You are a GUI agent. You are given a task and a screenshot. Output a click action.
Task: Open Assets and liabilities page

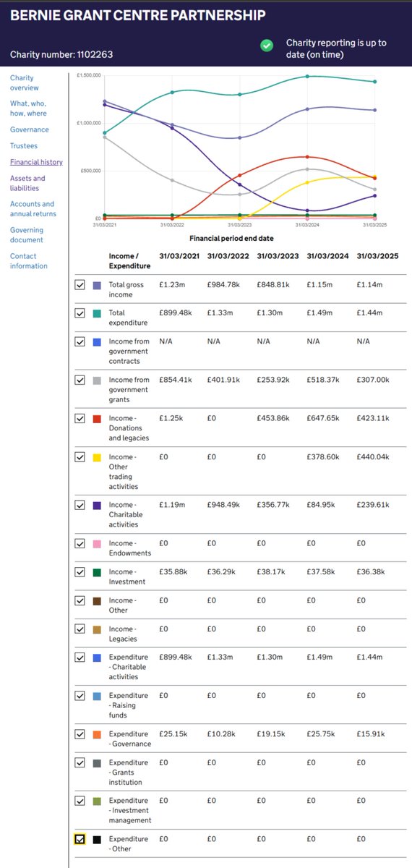[x=27, y=183]
